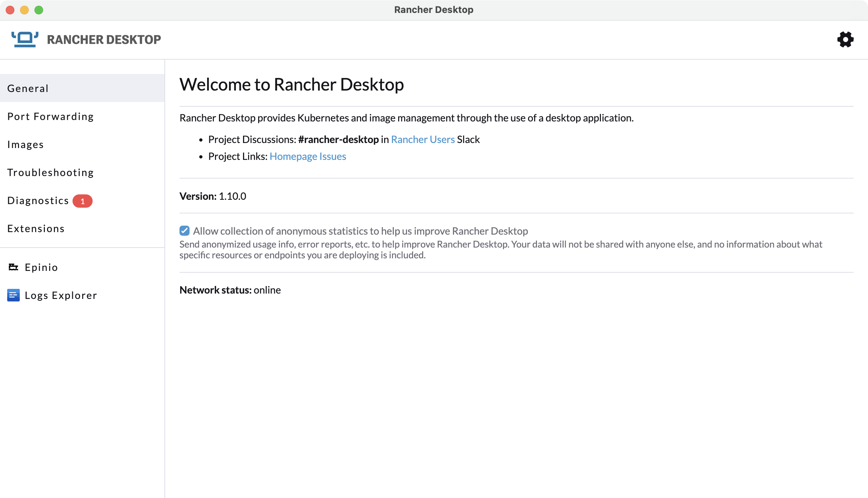Open the Rancher Users Slack link
Screen dimensions: 868x498
(x=423, y=139)
